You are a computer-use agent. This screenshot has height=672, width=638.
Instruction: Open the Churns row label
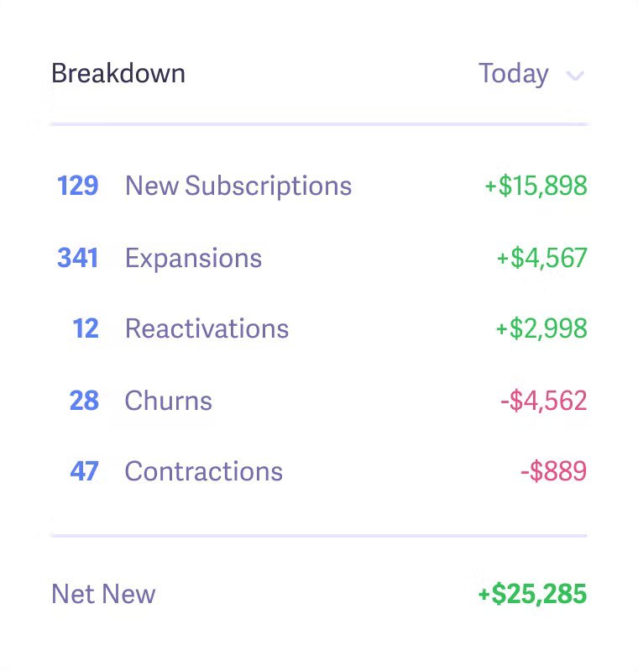pyautogui.click(x=168, y=401)
